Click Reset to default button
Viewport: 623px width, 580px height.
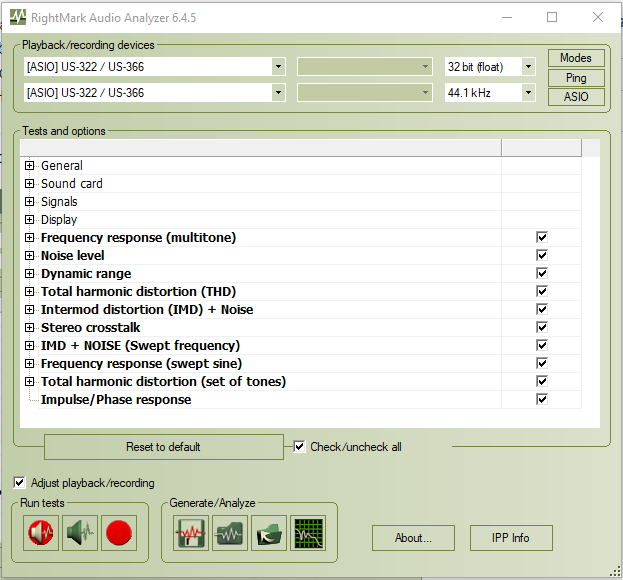click(x=164, y=447)
